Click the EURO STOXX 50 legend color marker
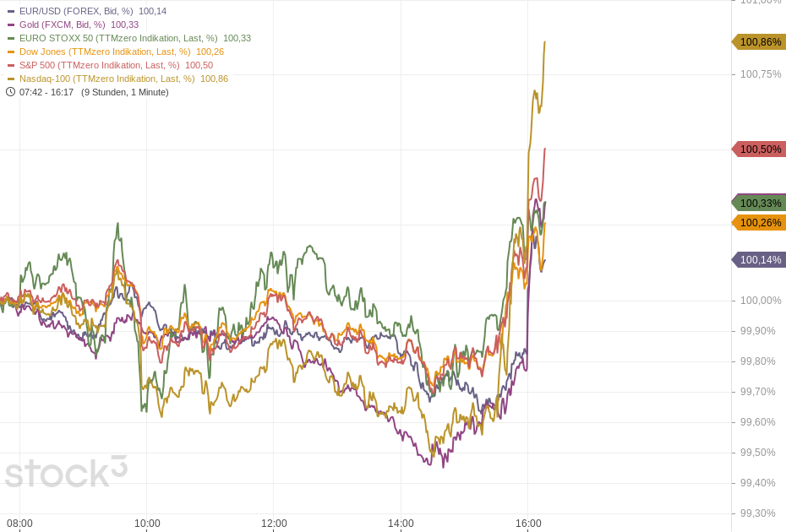786x532 pixels. click(x=11, y=38)
